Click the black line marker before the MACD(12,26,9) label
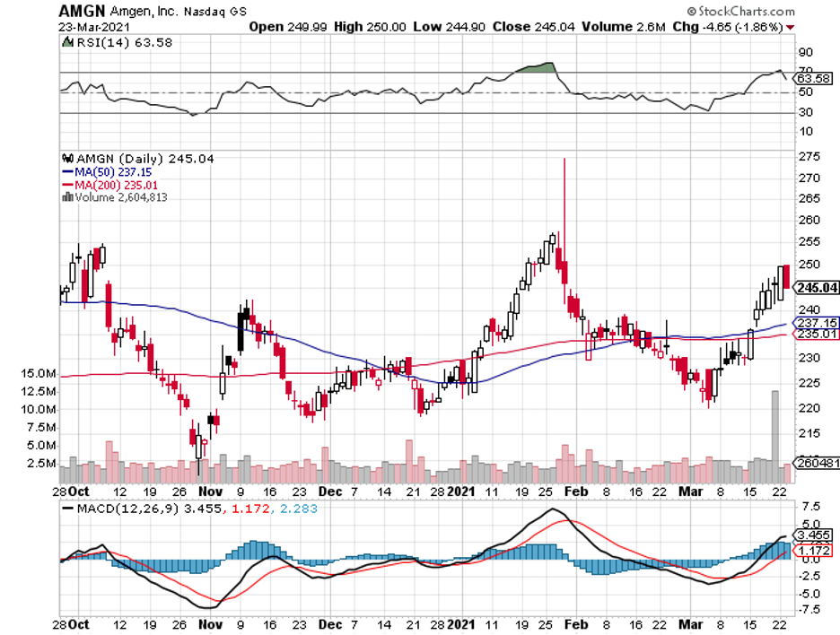Screen dimensions: 840x635 pos(67,509)
